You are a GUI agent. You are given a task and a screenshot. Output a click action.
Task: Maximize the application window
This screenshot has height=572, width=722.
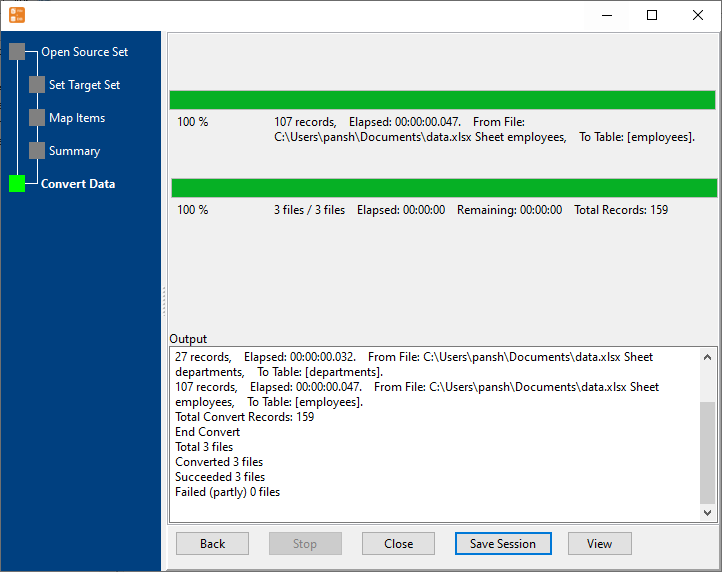pos(652,15)
